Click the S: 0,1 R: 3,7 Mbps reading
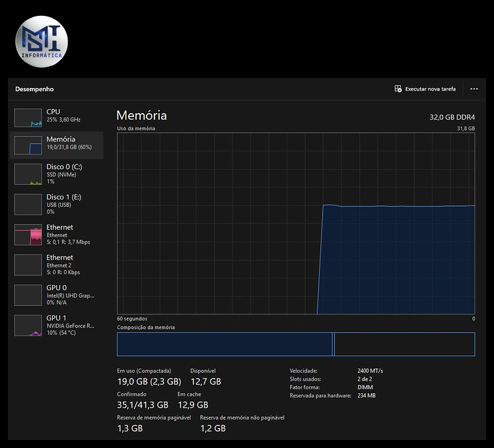Viewport: 494px width, 448px height. (69, 242)
